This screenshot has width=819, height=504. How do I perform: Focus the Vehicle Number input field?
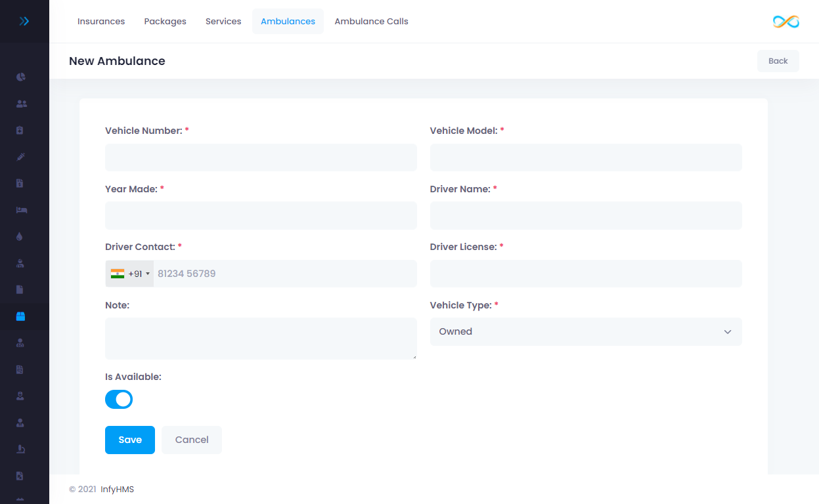click(261, 157)
